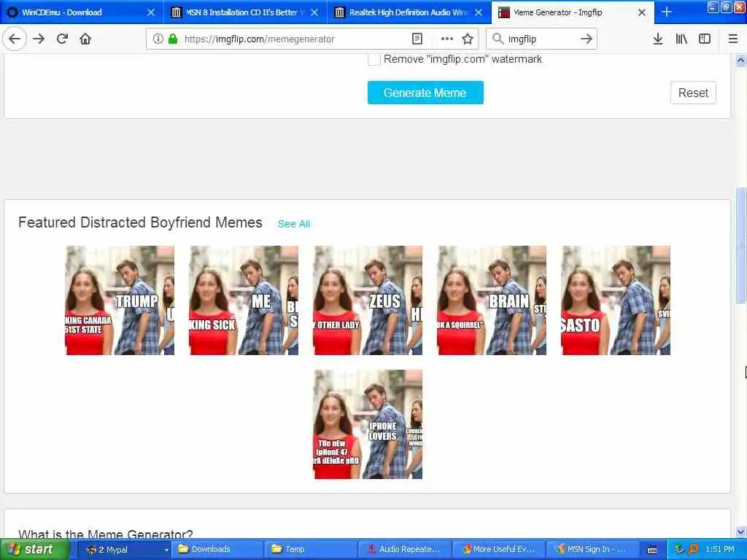The image size is (747, 560).
Task: Close the WinCDEmu - Download tab
Action: click(151, 12)
